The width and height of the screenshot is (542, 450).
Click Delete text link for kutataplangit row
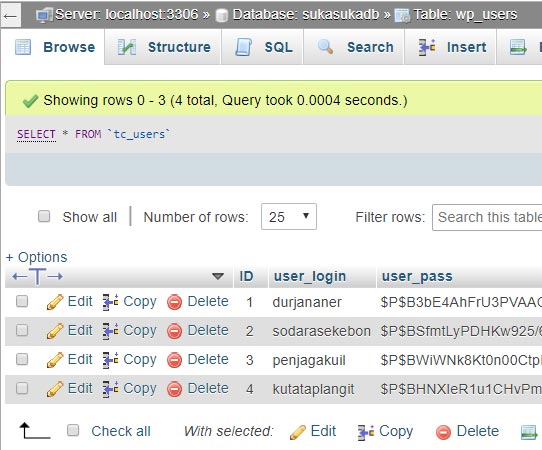[208, 388]
